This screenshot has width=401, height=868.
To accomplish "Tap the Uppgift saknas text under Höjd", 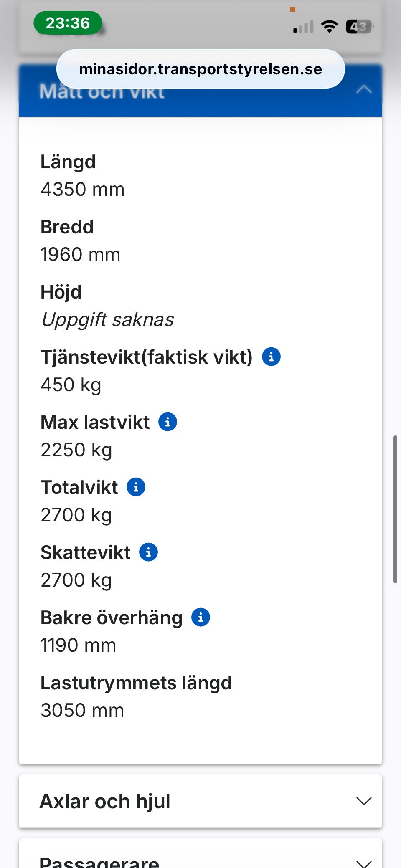I will 108,320.
